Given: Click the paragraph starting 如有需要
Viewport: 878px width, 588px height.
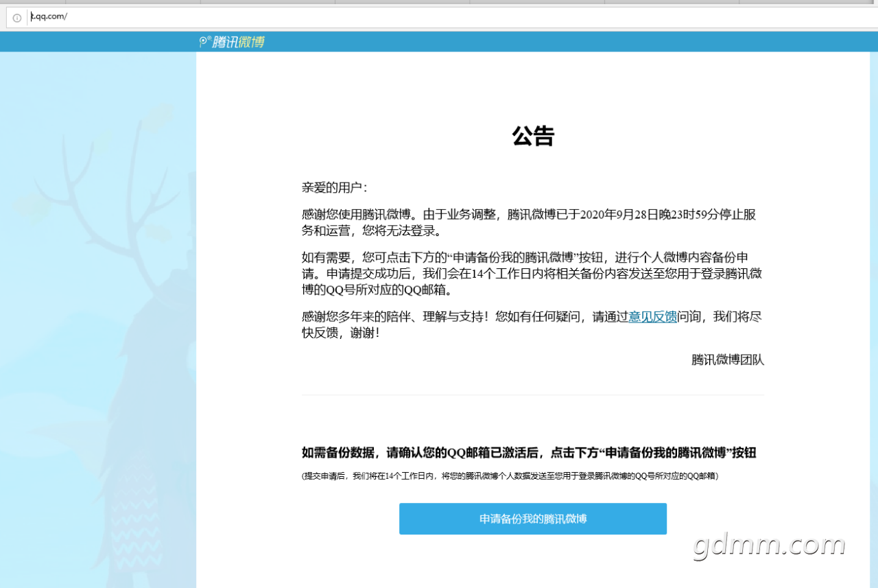Looking at the screenshot, I should click(x=532, y=274).
